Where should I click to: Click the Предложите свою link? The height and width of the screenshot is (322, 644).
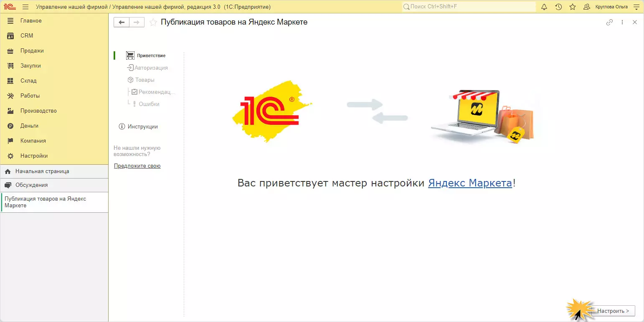coord(137,166)
